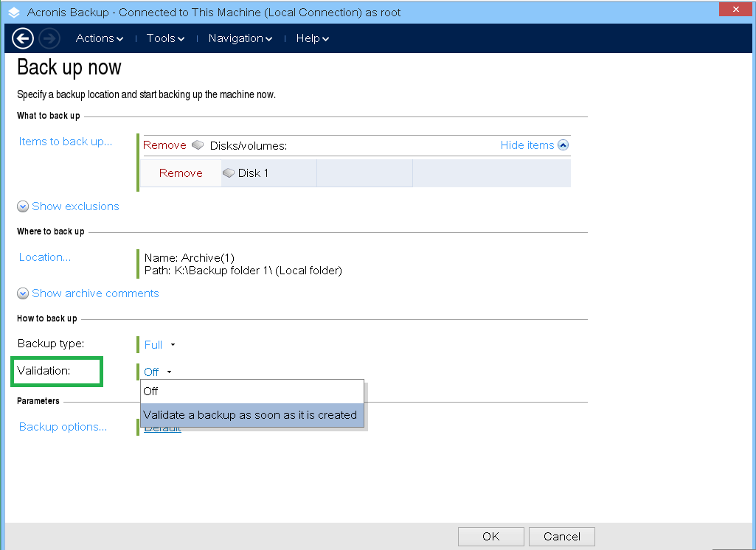The image size is (756, 550).
Task: Remove all Disks/volumes with top Remove link
Action: [x=164, y=145]
